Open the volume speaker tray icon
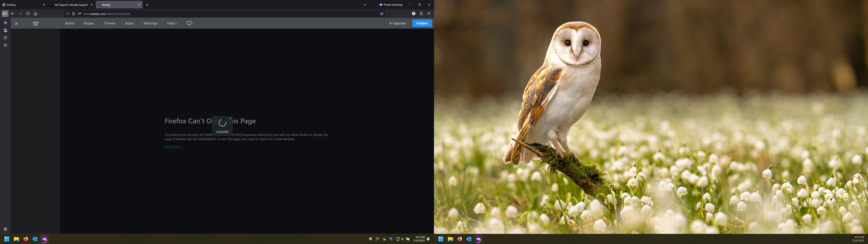The width and height of the screenshot is (868, 244). [x=402, y=239]
